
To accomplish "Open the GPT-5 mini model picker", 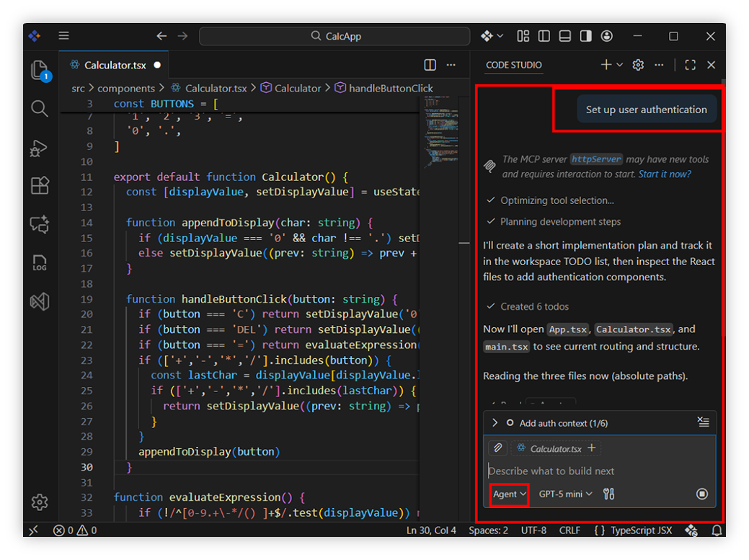I will 565,494.
